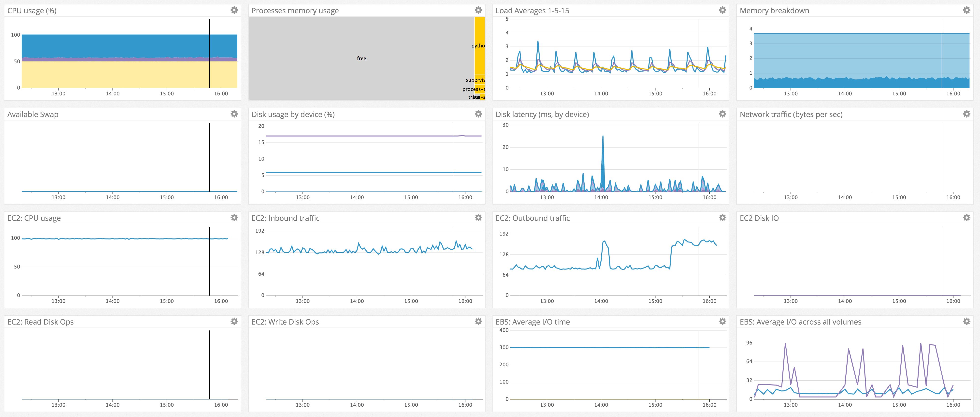Open settings dropdown on EC2: Write Disk Ops

478,322
